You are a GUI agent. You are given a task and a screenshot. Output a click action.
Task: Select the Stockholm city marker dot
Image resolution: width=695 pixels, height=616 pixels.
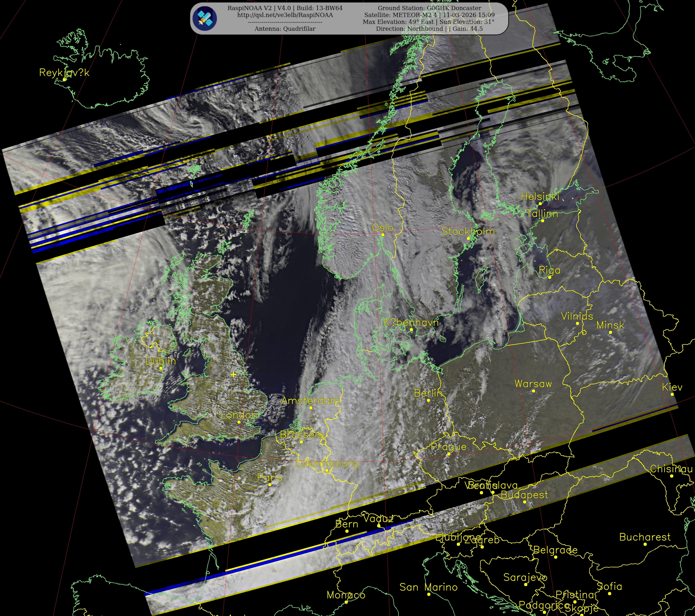468,238
